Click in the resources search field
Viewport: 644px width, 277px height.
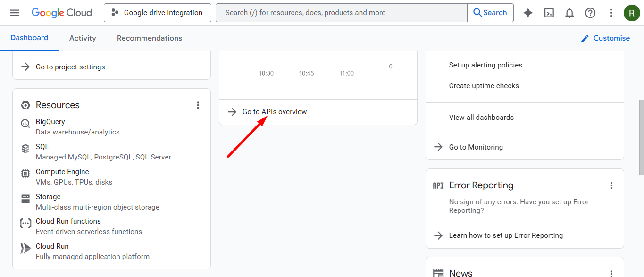(x=341, y=13)
